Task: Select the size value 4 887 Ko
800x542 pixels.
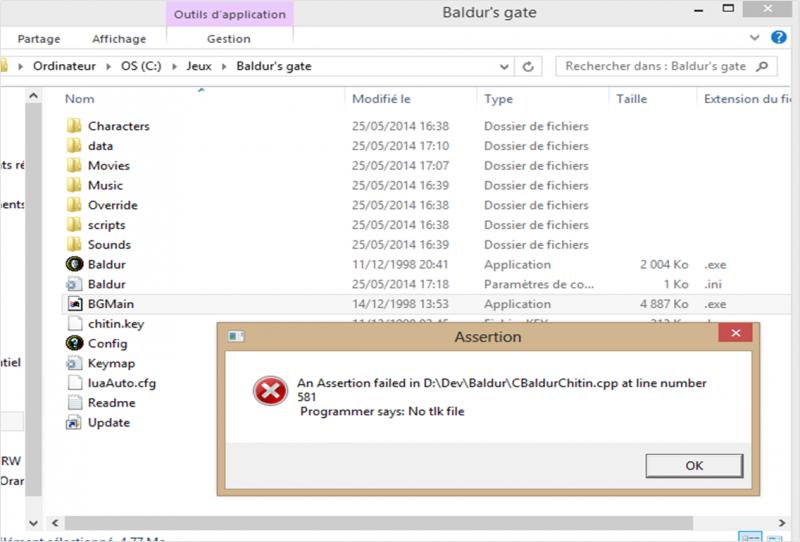Action: (664, 304)
